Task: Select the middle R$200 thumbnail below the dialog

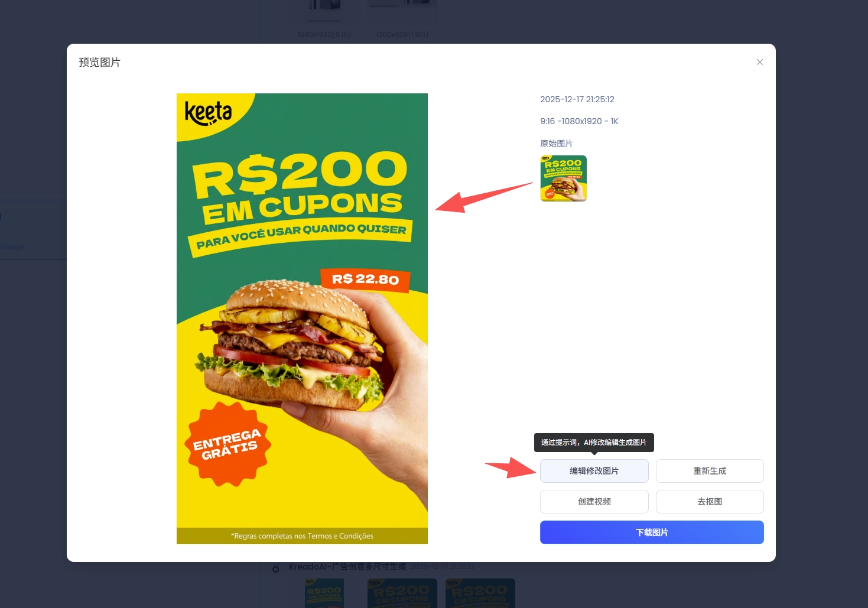Action: pyautogui.click(x=402, y=593)
